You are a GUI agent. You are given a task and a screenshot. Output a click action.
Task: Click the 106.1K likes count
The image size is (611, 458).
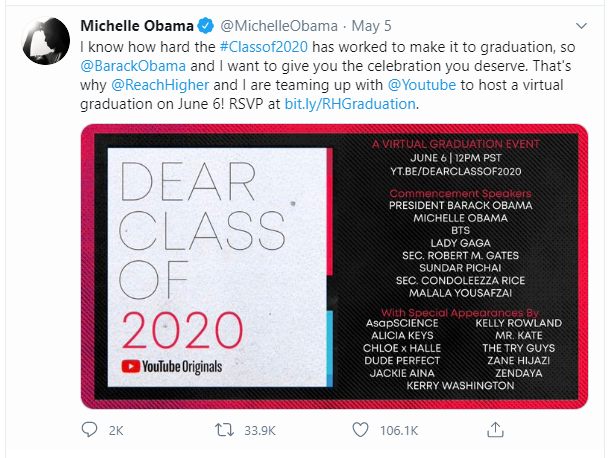point(396,432)
